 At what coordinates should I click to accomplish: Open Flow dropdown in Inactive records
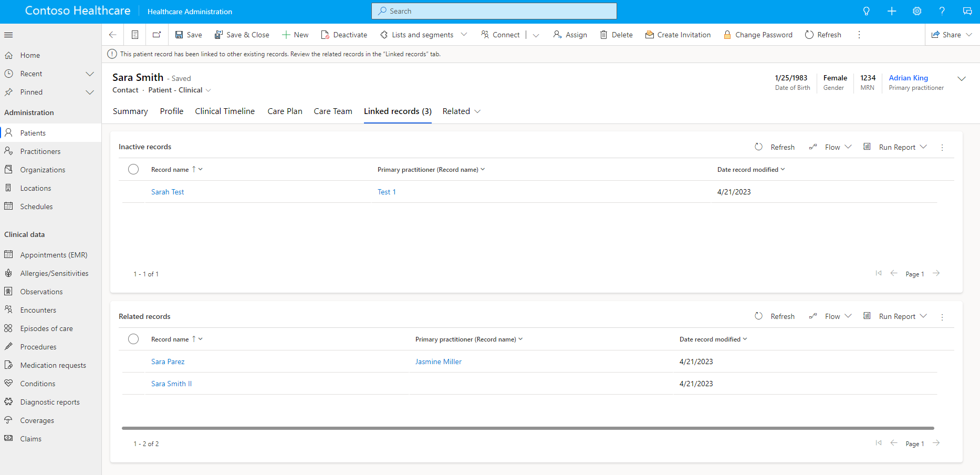830,147
